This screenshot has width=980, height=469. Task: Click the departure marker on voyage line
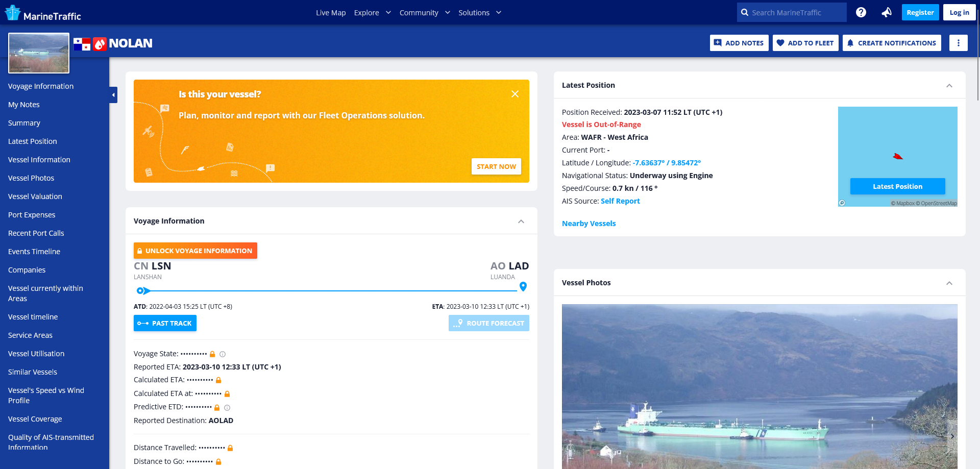pos(143,291)
